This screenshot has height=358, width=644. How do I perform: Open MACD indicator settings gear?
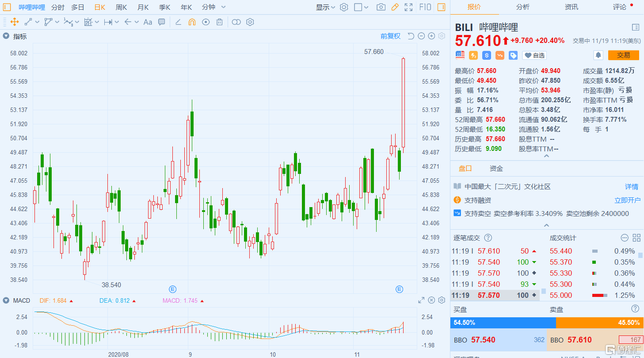click(x=442, y=300)
